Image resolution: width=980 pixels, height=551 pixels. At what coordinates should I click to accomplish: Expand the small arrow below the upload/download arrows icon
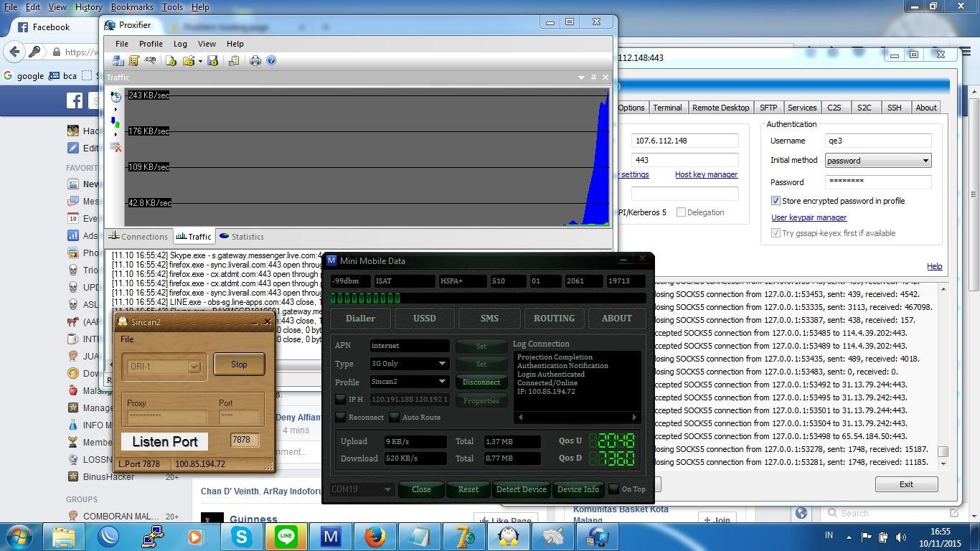(x=116, y=134)
